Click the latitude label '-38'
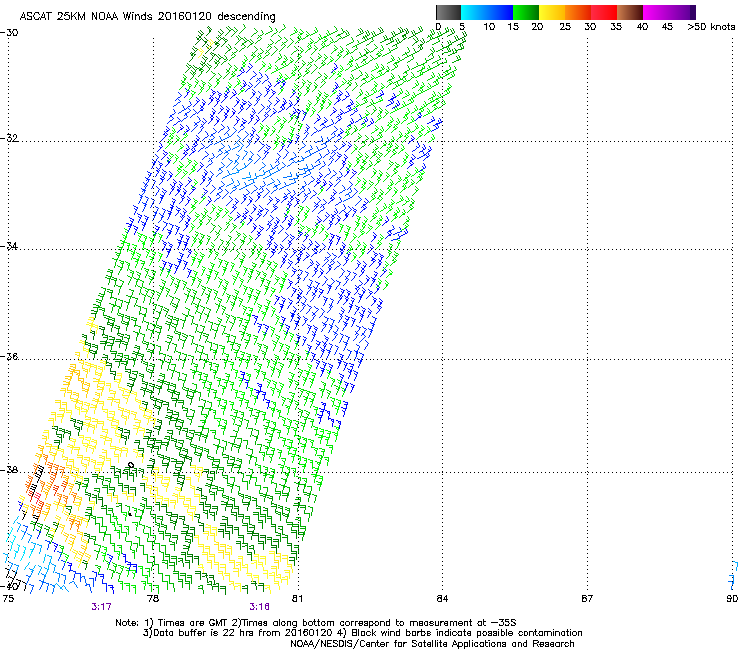Screen dimensions: 740x650 click(9, 470)
